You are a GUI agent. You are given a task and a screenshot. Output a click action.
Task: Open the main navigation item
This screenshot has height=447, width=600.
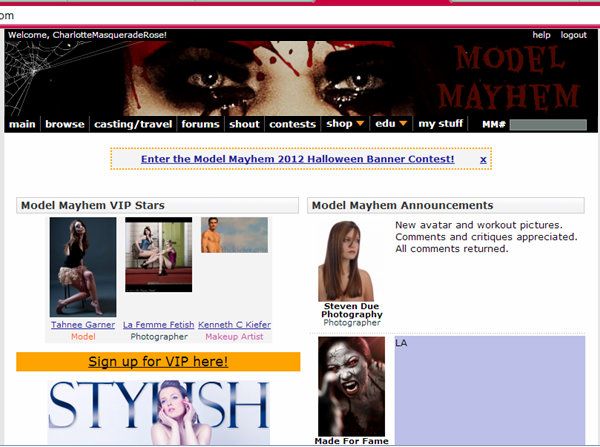click(22, 124)
